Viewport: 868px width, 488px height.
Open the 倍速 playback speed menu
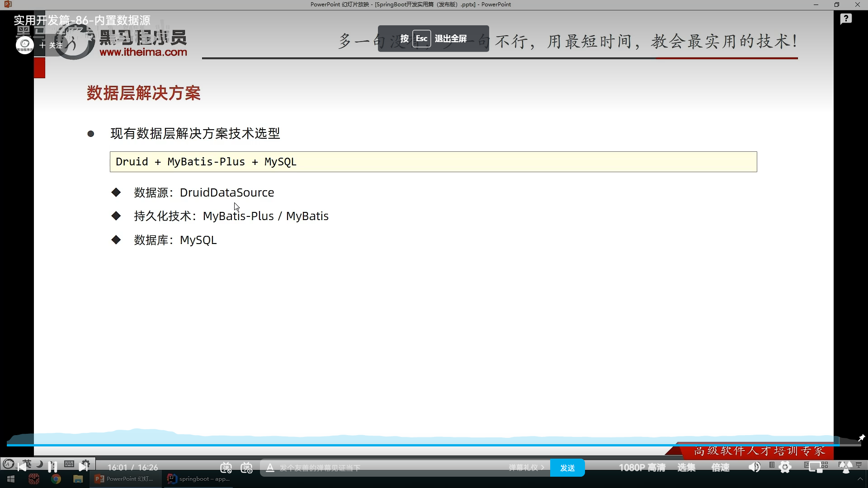(720, 468)
